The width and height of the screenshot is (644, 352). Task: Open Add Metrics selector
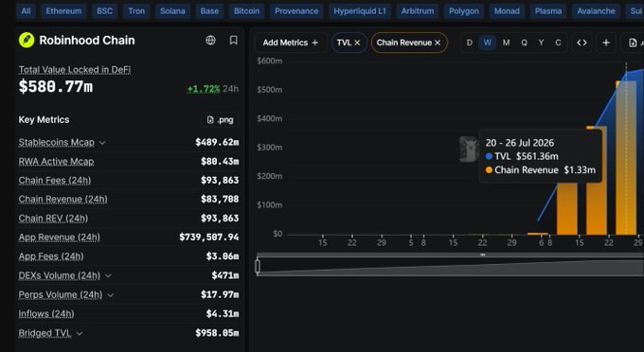click(x=291, y=43)
